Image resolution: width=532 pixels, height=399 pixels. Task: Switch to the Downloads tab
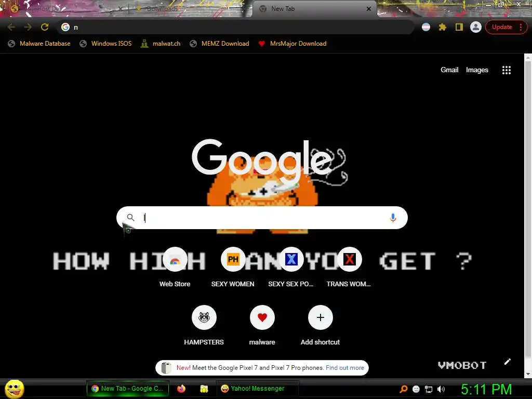[x=190, y=9]
